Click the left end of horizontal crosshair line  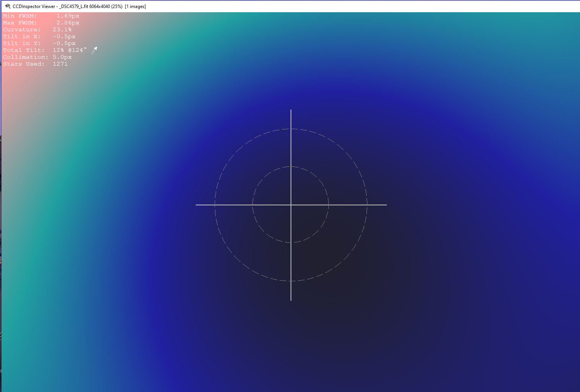click(197, 205)
